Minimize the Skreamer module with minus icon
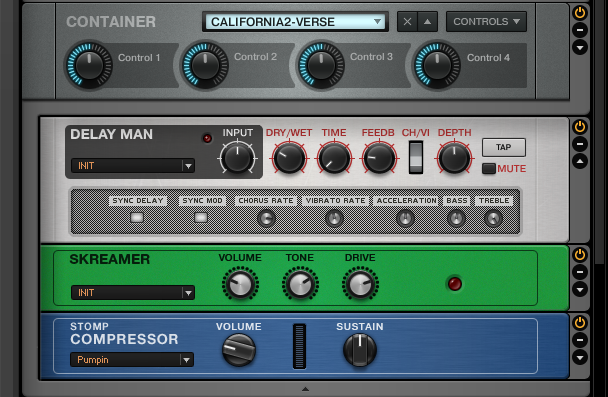 point(580,272)
